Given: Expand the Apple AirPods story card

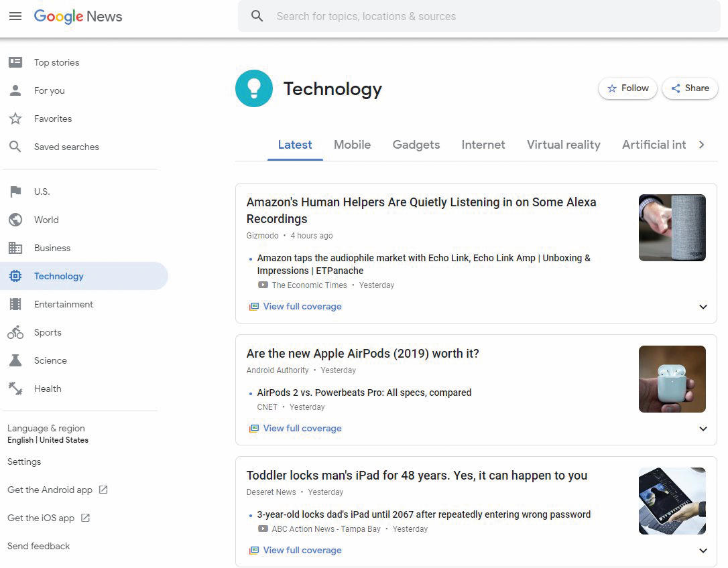Looking at the screenshot, I should pyautogui.click(x=703, y=429).
